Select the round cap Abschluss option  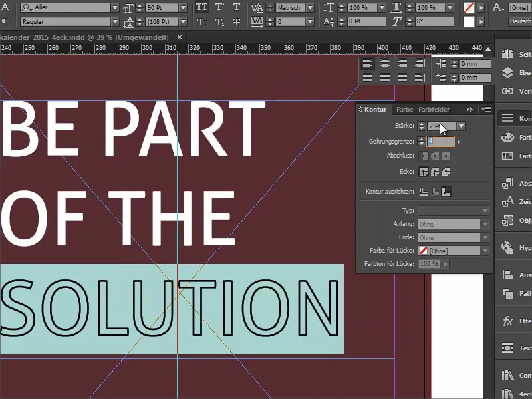tap(435, 156)
